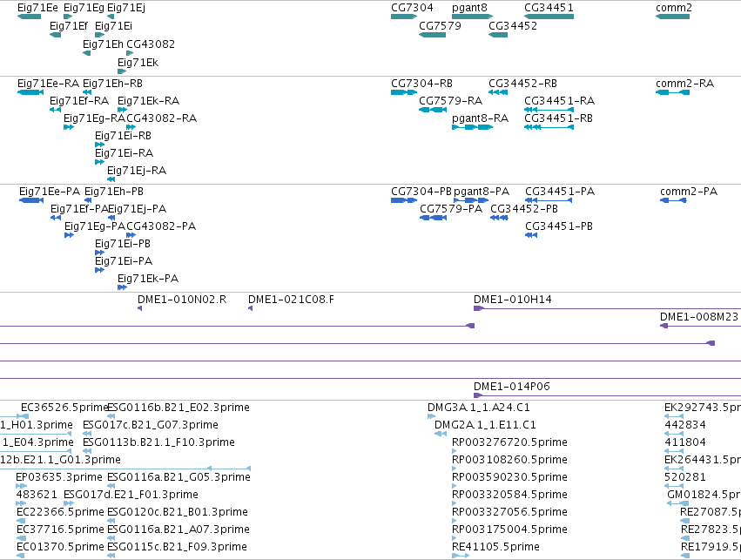
Task: Click the Eig71Ek gene label
Action: (x=138, y=63)
